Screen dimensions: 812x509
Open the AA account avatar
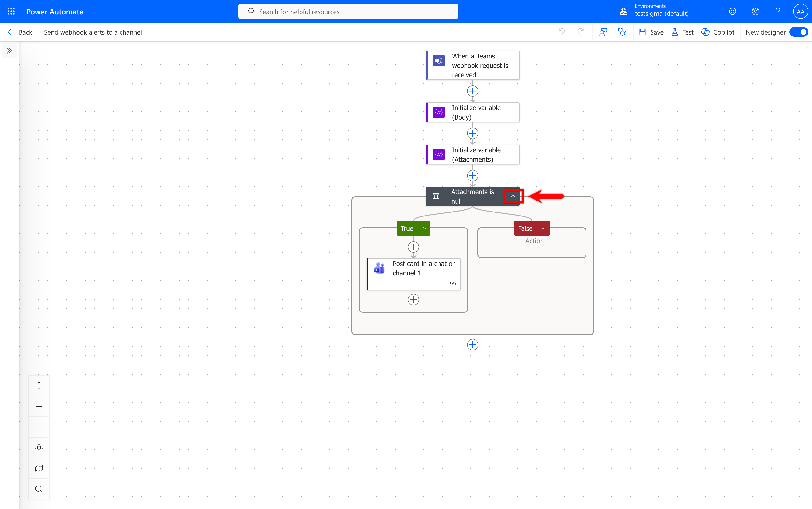[x=800, y=12]
